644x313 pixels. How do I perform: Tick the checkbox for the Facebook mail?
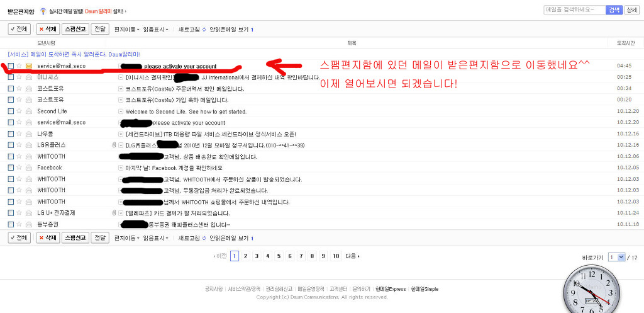click(x=11, y=168)
